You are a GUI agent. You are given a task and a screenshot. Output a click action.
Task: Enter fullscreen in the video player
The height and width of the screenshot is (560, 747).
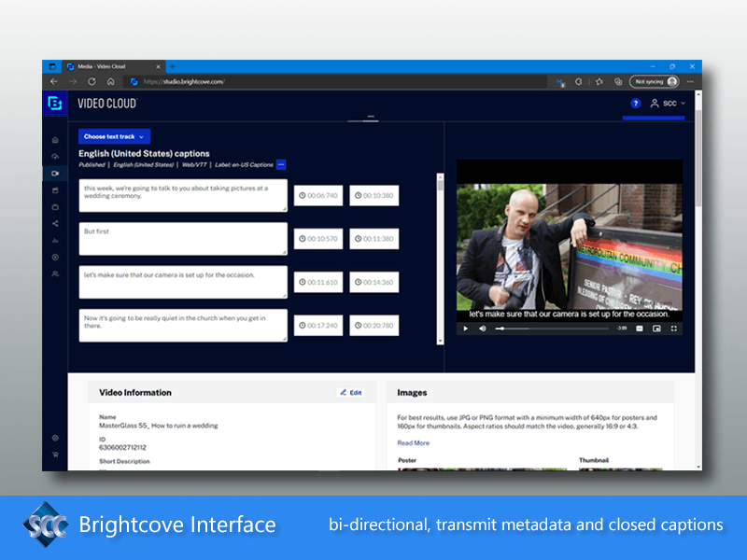(673, 329)
